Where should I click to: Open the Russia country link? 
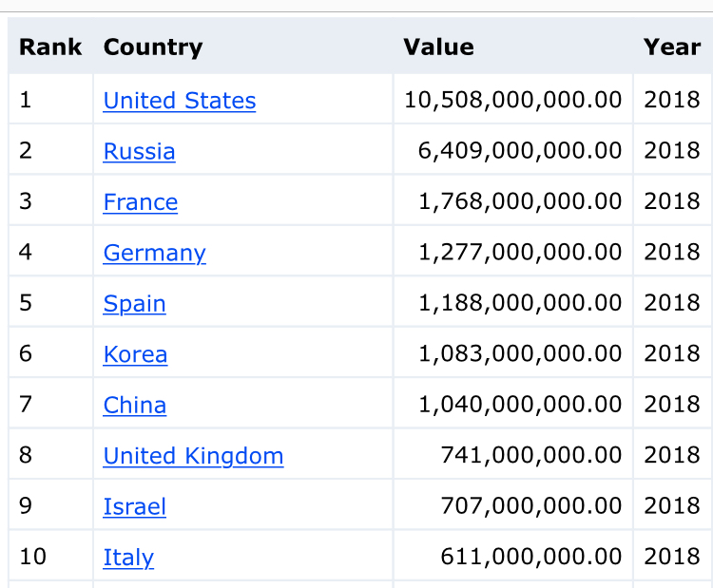click(139, 151)
